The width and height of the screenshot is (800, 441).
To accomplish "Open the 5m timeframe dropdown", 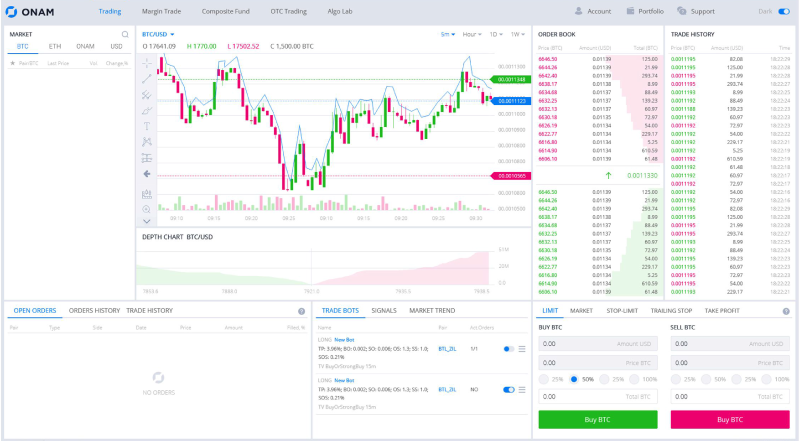I will click(448, 34).
